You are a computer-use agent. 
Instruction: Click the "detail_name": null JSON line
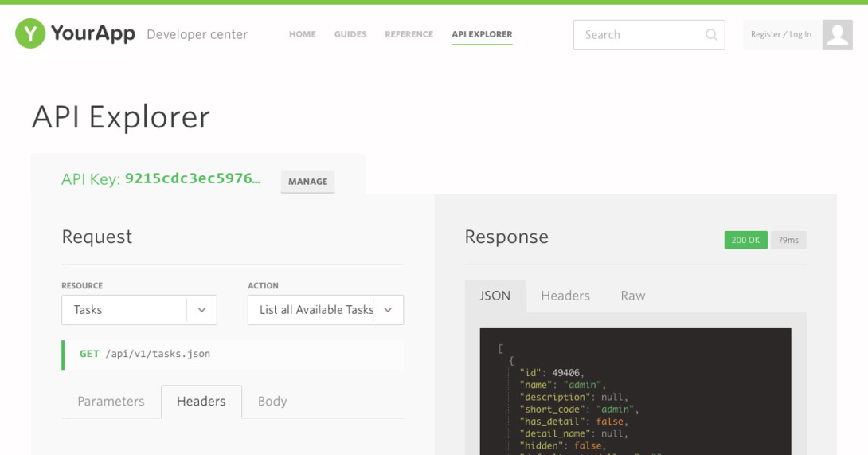click(573, 433)
